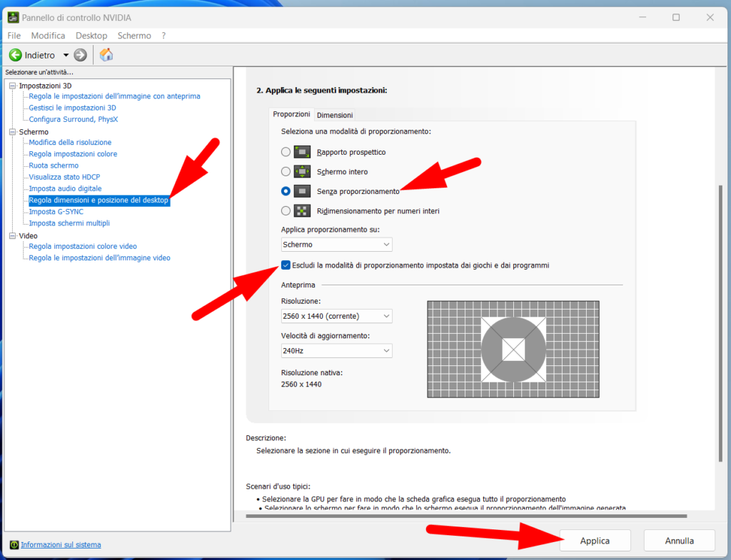Click the NVIDIA app icon in title bar
This screenshot has height=560, width=731.
coord(14,18)
